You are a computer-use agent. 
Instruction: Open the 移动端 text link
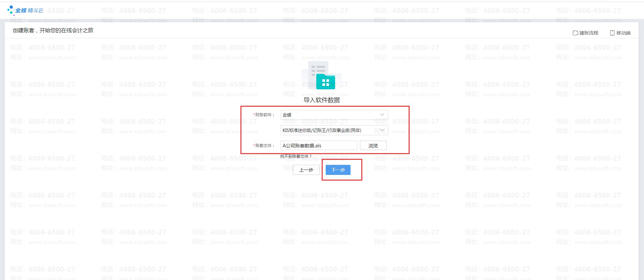[x=623, y=33]
